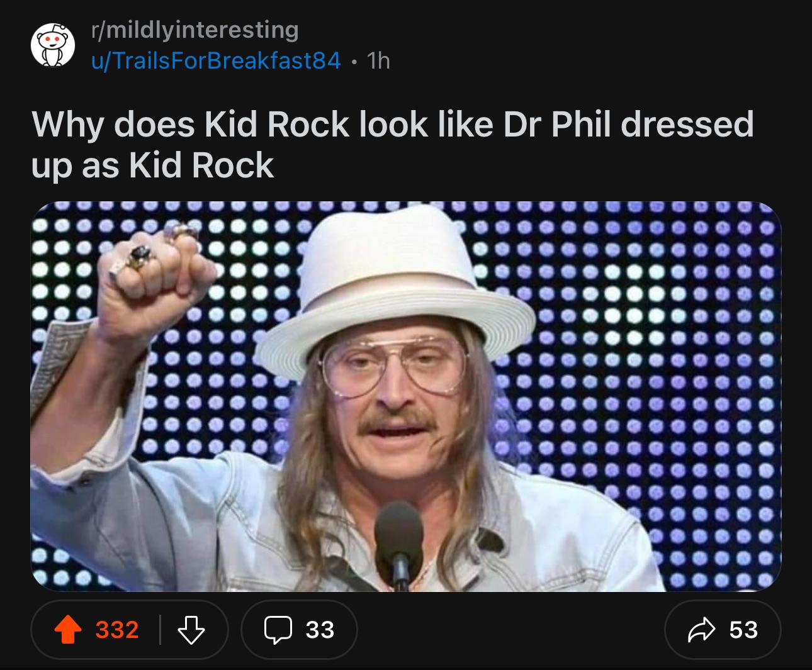
Task: Click the divider between vote arrows
Action: (160, 630)
